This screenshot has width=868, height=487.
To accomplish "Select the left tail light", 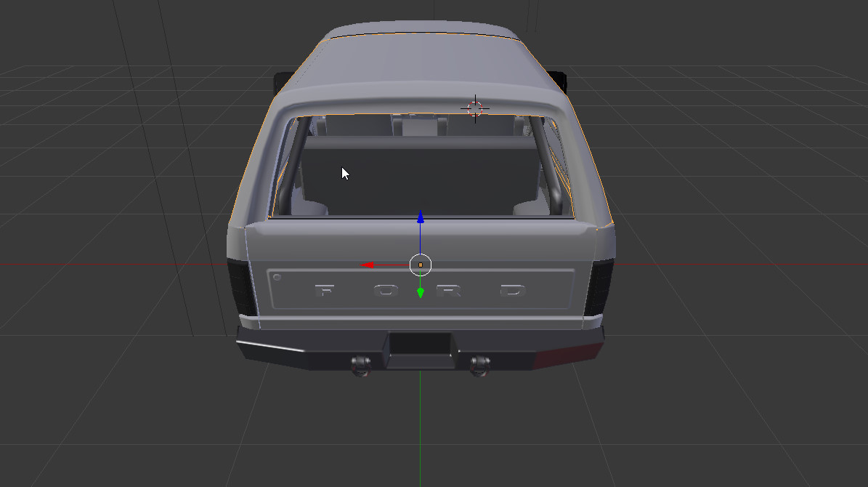I will [241, 288].
